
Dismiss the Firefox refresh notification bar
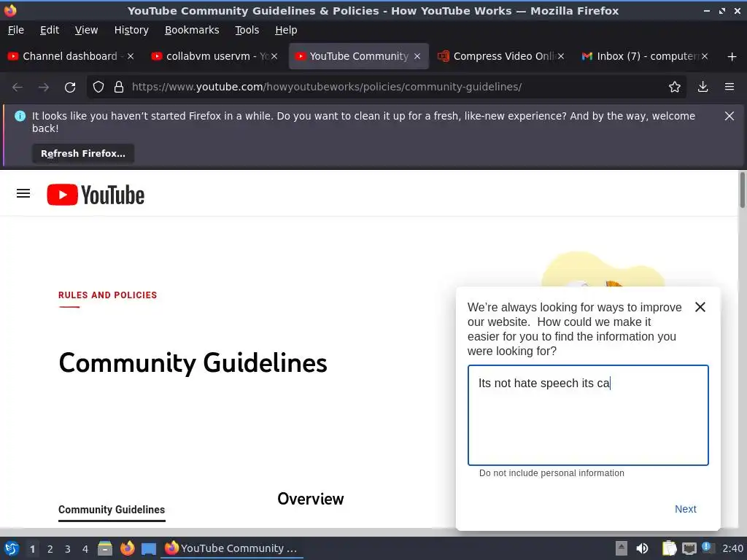tap(729, 116)
